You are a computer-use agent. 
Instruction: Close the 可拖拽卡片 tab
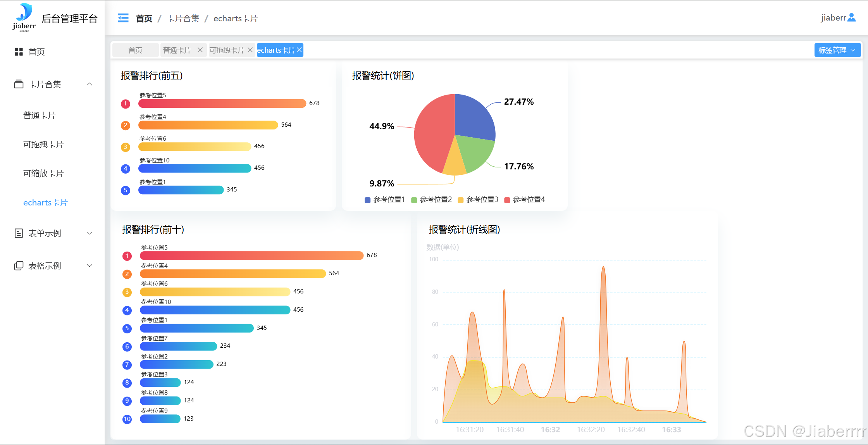click(250, 50)
